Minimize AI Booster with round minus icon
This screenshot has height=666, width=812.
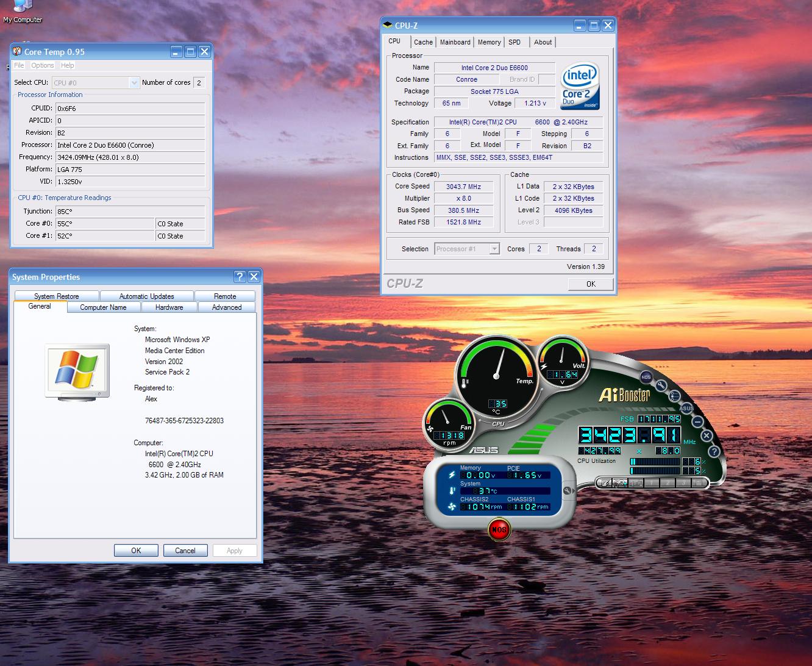pyautogui.click(x=697, y=422)
